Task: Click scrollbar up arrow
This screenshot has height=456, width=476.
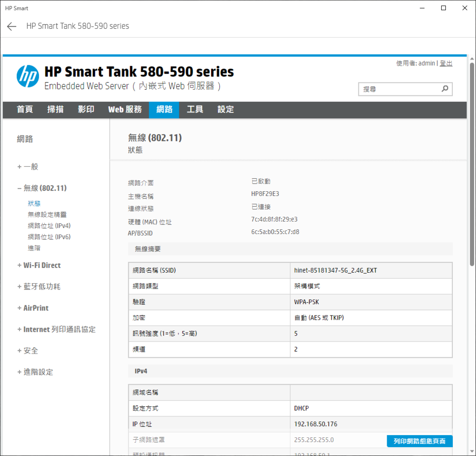Action: tap(472, 59)
